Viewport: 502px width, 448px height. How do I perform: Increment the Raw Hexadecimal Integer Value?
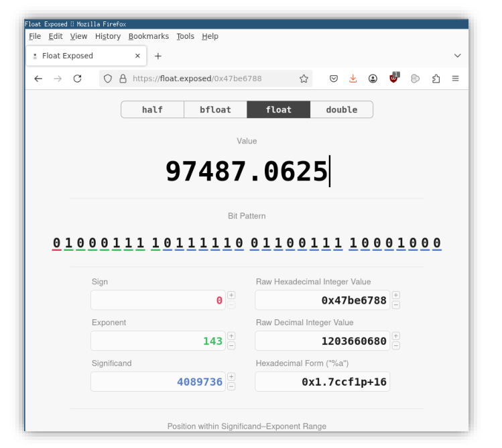(395, 295)
